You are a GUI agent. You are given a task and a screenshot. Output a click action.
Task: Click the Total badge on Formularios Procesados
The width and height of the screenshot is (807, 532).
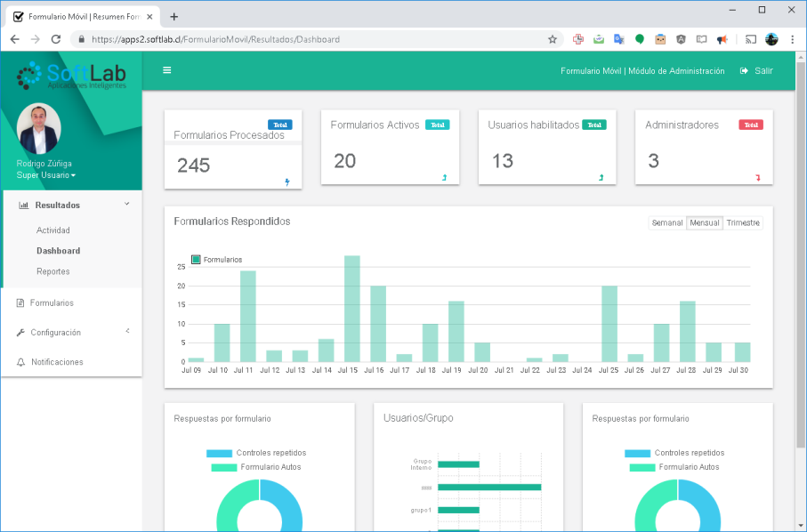280,125
